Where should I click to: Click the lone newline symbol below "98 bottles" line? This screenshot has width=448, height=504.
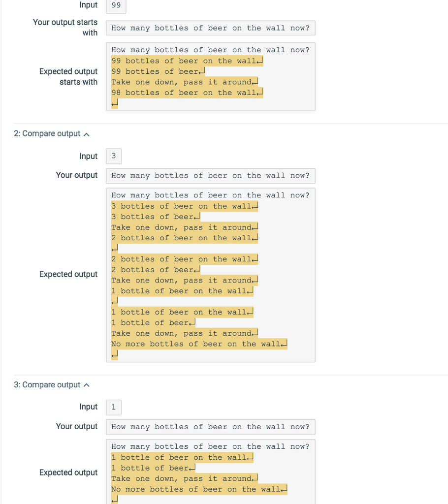pyautogui.click(x=114, y=103)
